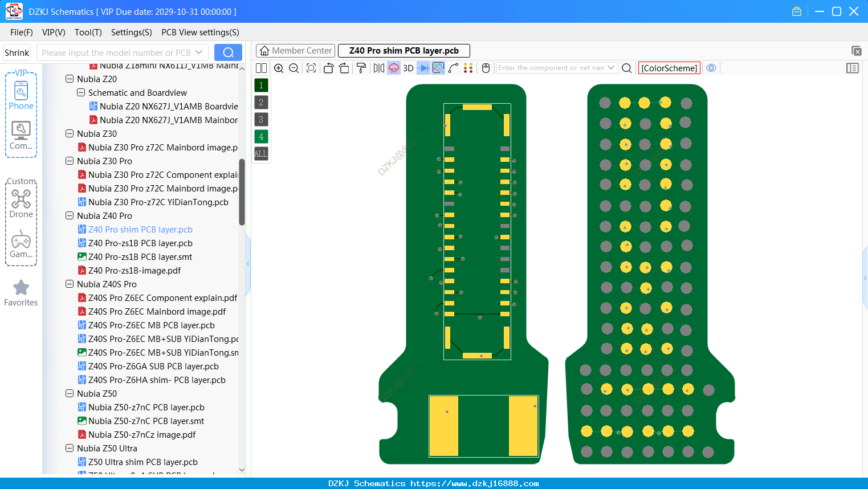Open Z50 Ultra shim PCB layer.pcb

142,462
